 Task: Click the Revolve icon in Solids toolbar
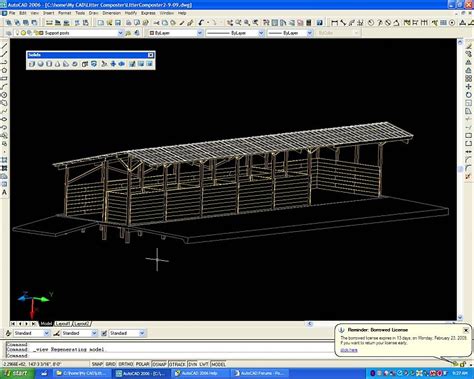click(94, 64)
